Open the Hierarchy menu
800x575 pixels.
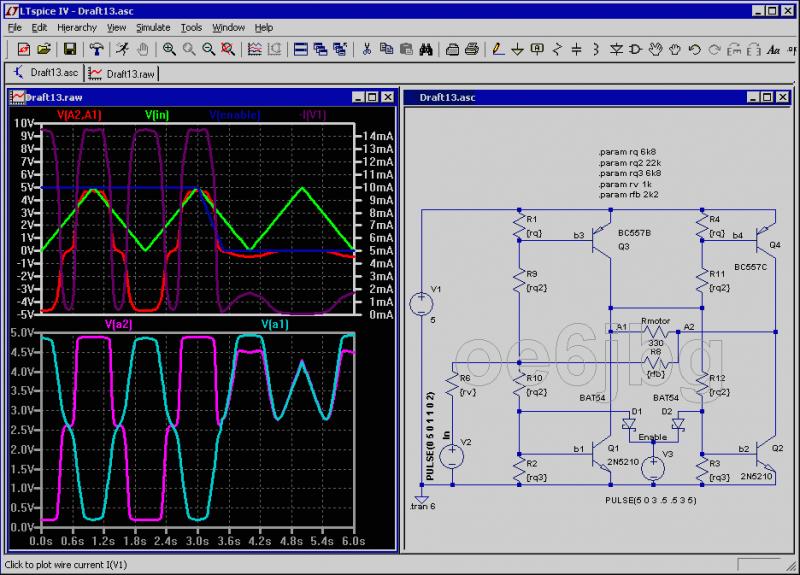pos(77,28)
